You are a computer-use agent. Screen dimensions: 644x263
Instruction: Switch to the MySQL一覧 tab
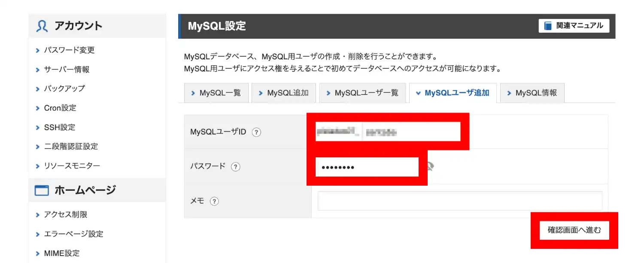(216, 93)
